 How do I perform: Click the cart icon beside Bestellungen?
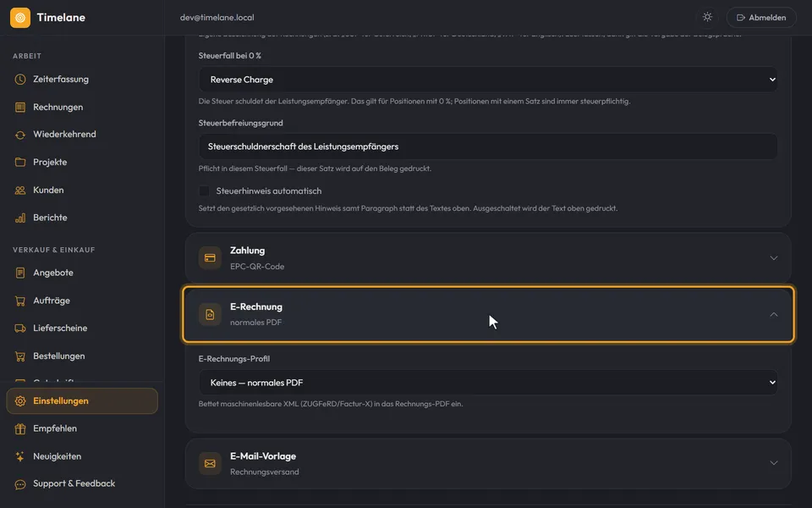pyautogui.click(x=20, y=356)
